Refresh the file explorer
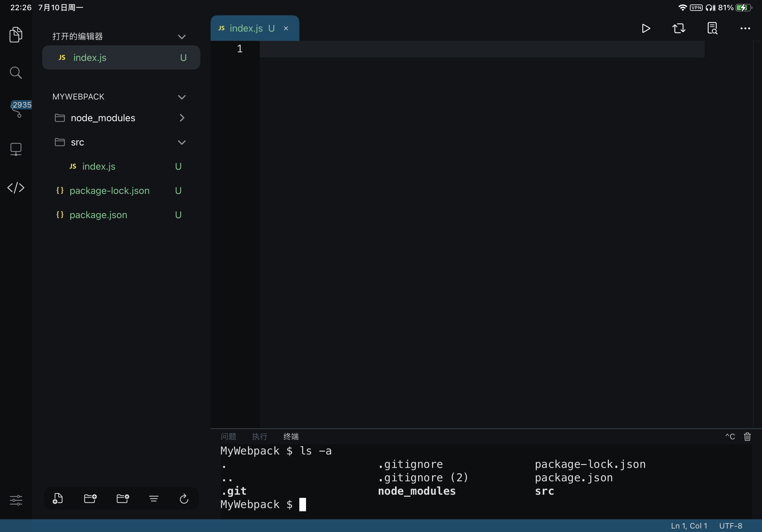 (x=183, y=498)
